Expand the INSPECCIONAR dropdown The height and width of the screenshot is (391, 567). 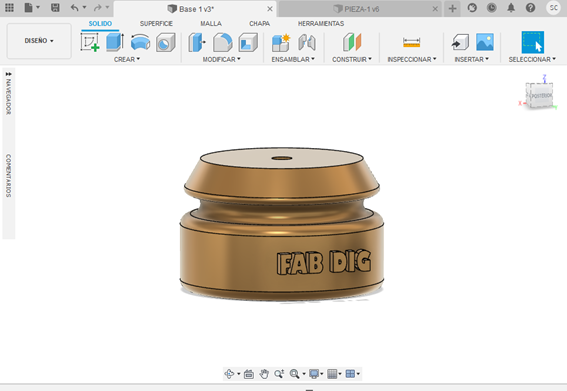(412, 59)
